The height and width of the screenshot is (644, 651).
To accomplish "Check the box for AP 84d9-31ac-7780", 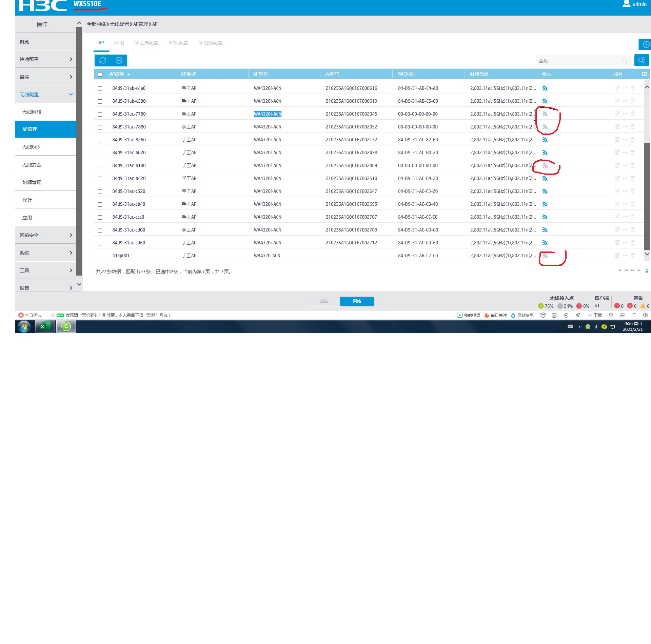I will 100,114.
